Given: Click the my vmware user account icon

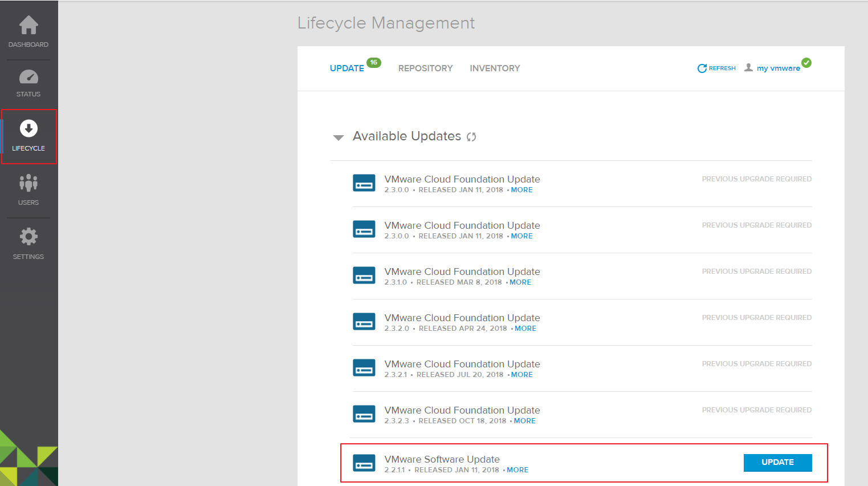Looking at the screenshot, I should pos(749,68).
